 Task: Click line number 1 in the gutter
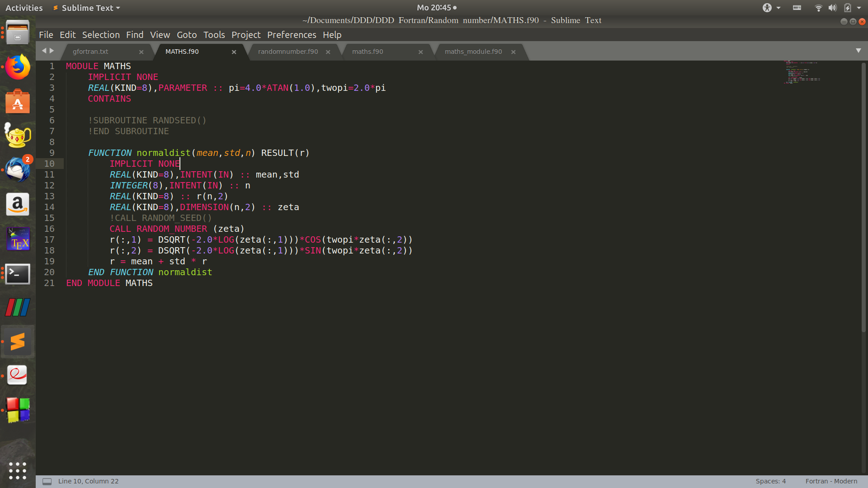coord(52,66)
